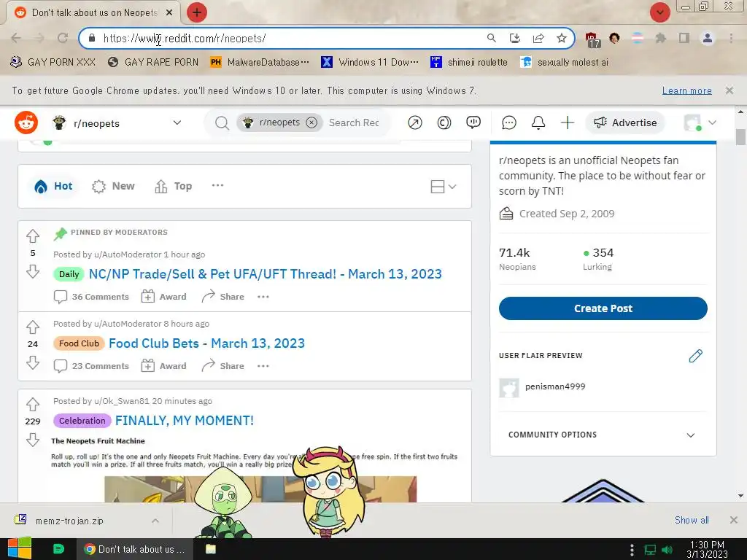The image size is (747, 560).
Task: Expand the Community Options section
Action: tap(603, 435)
